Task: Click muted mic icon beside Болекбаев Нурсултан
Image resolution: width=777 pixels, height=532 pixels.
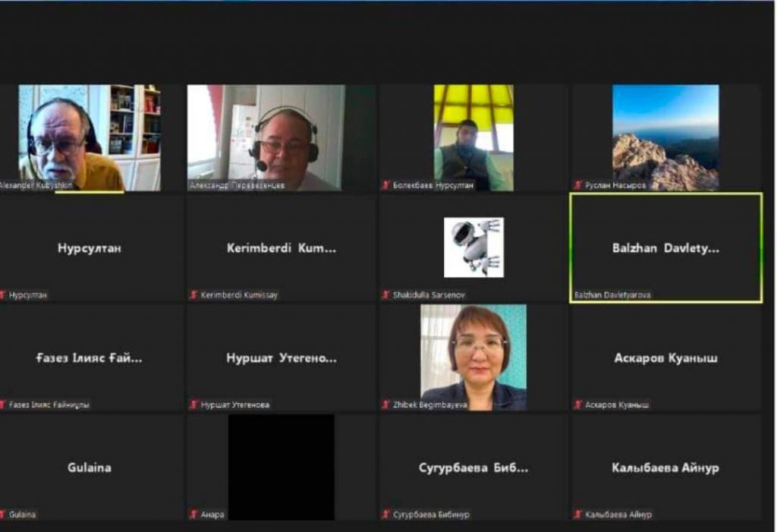Action: 386,185
